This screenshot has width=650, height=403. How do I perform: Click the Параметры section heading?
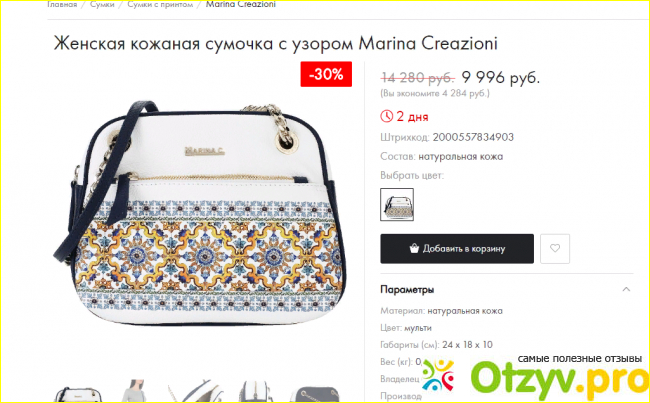point(407,289)
